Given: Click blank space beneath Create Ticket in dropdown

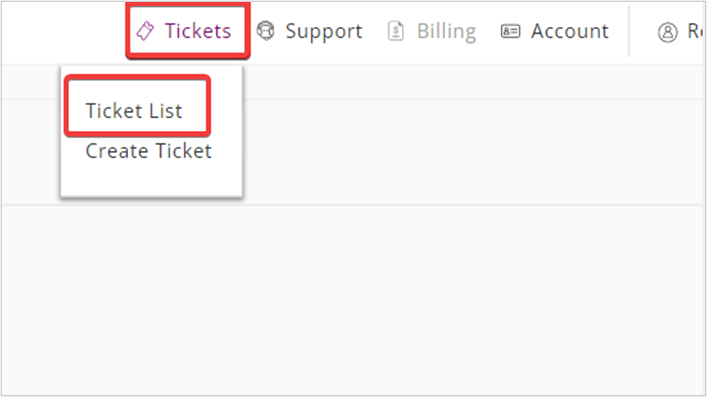Looking at the screenshot, I should pyautogui.click(x=151, y=180).
